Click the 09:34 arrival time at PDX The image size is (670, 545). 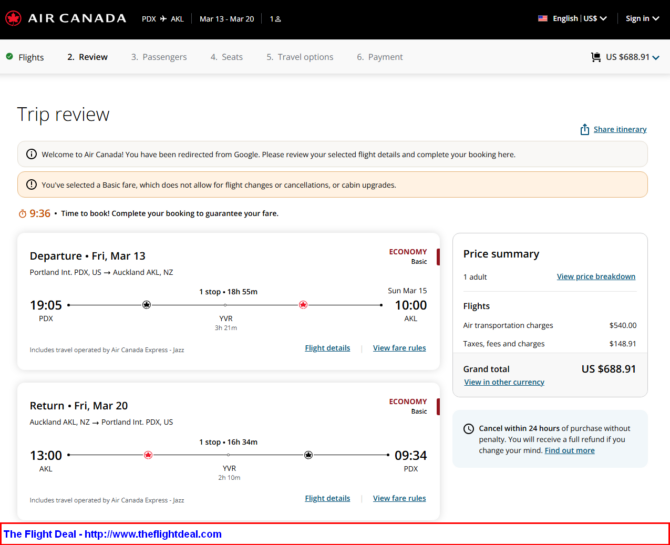tap(411, 455)
